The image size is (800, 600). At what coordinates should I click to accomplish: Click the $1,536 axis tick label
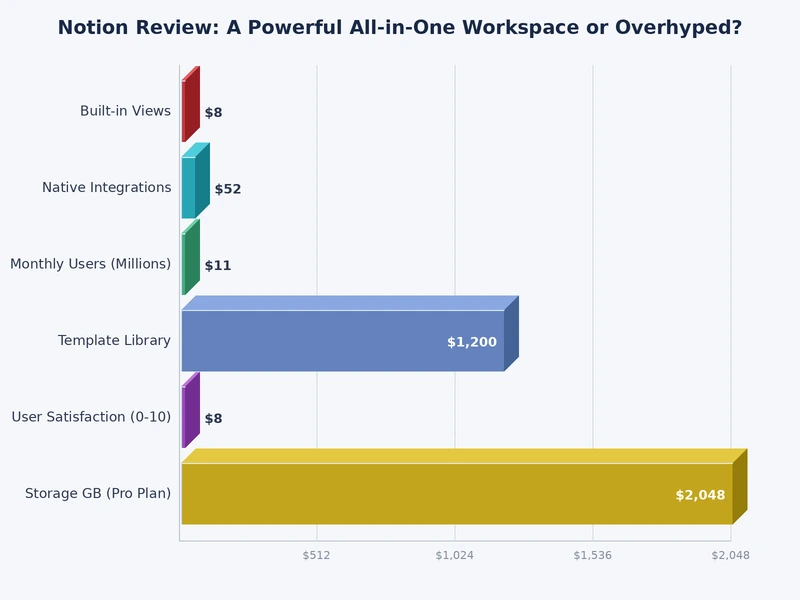pyautogui.click(x=592, y=556)
